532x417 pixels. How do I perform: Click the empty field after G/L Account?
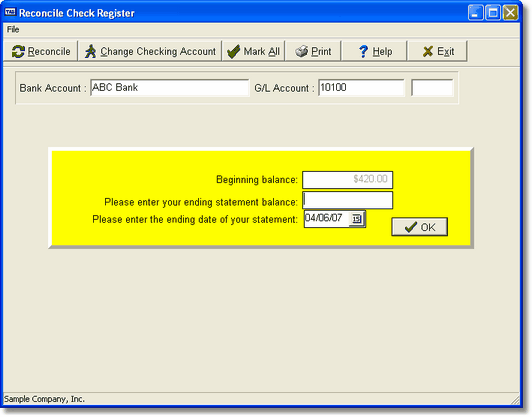tap(432, 88)
